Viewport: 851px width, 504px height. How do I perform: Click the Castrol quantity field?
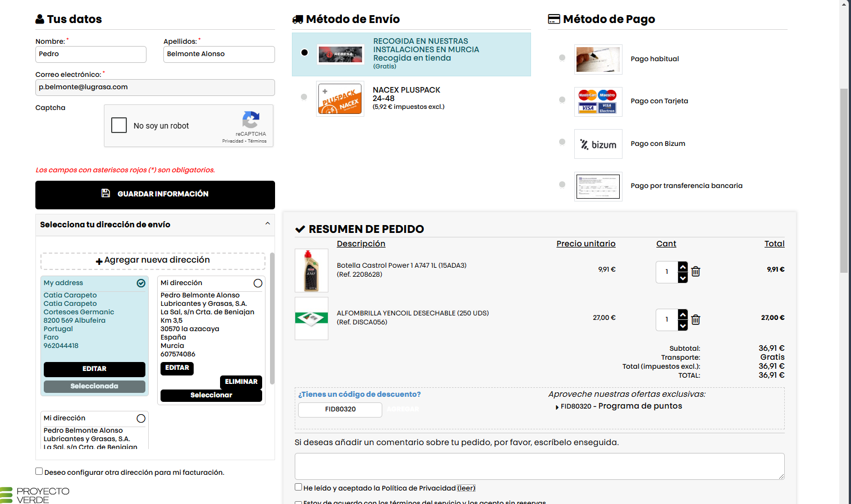[667, 272]
